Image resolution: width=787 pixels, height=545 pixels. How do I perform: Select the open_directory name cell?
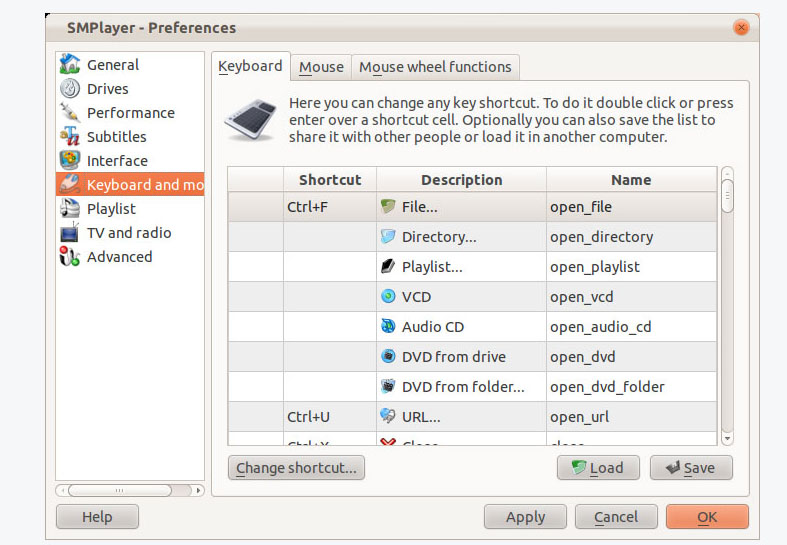tap(631, 237)
